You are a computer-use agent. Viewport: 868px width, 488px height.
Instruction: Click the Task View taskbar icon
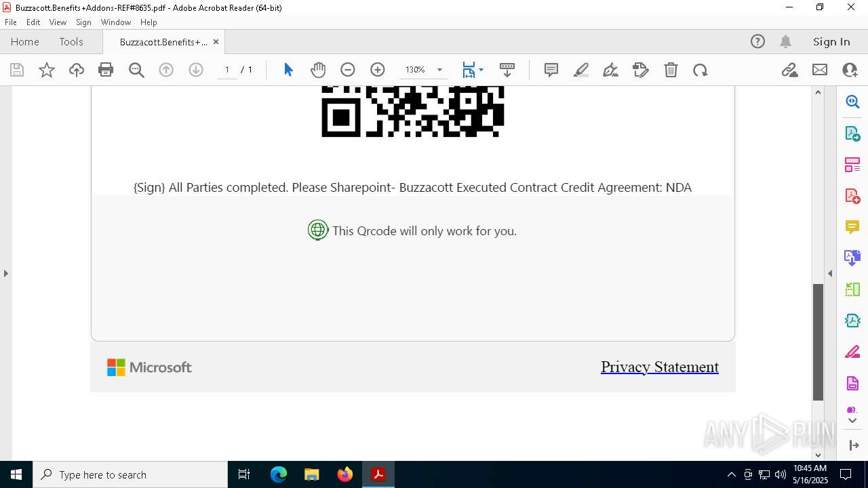245,474
